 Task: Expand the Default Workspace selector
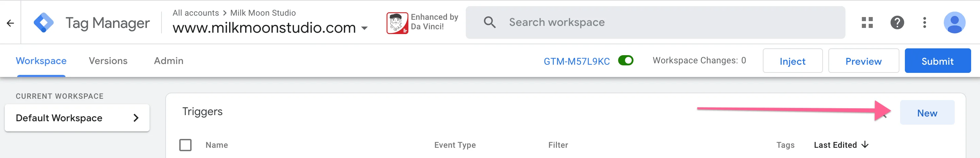click(x=77, y=118)
